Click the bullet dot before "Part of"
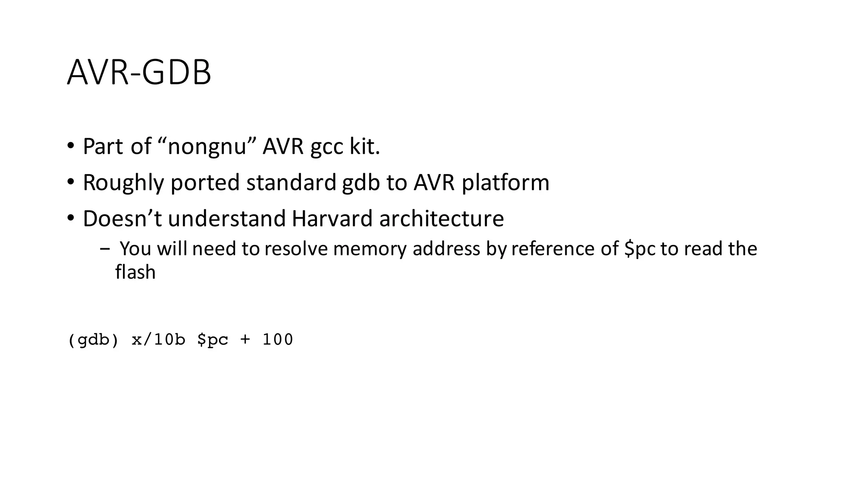 tap(70, 147)
